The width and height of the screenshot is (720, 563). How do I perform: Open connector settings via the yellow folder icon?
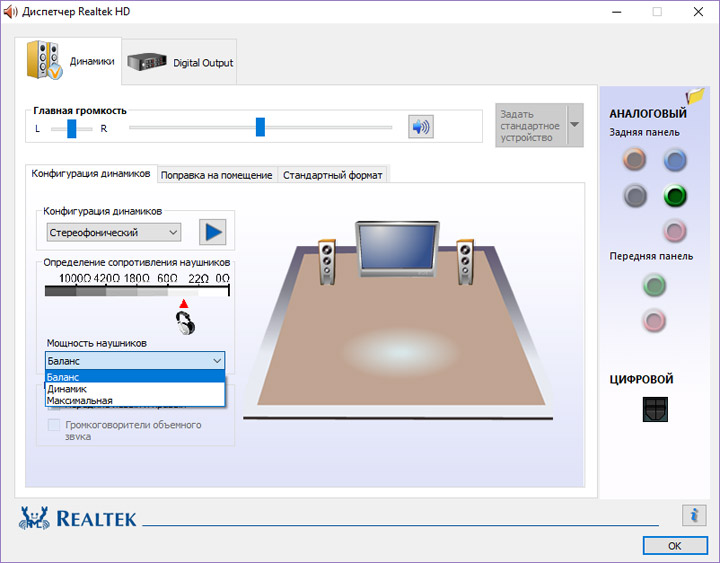[x=695, y=96]
